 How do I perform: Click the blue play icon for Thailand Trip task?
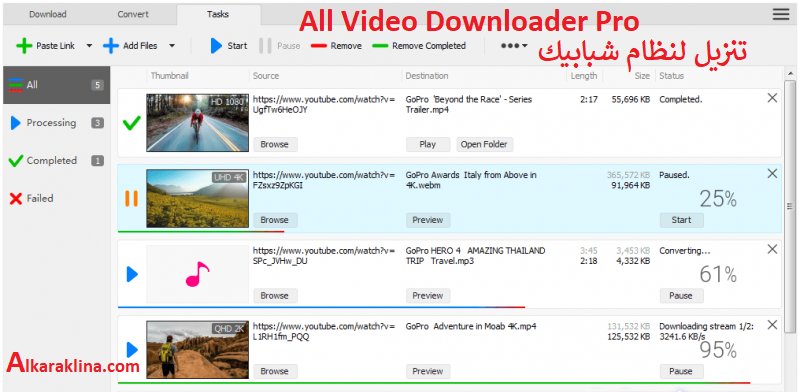click(x=132, y=274)
